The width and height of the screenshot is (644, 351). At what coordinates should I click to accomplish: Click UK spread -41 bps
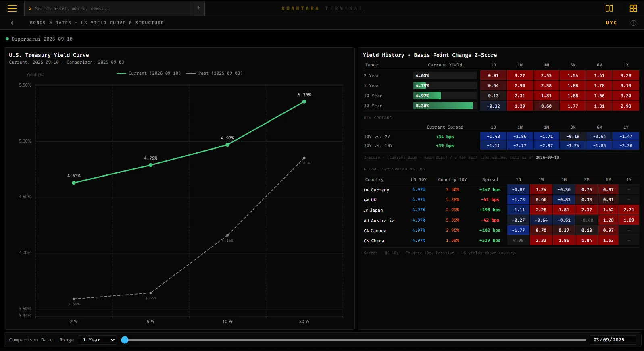(490, 200)
